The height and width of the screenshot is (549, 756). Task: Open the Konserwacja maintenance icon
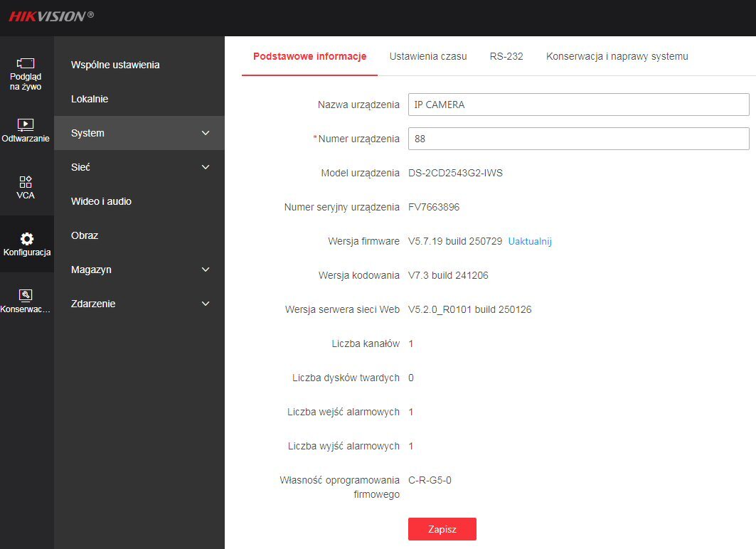click(x=26, y=295)
